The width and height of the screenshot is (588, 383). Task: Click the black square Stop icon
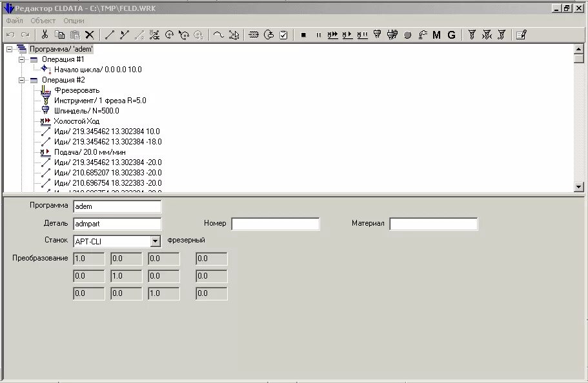pyautogui.click(x=303, y=35)
